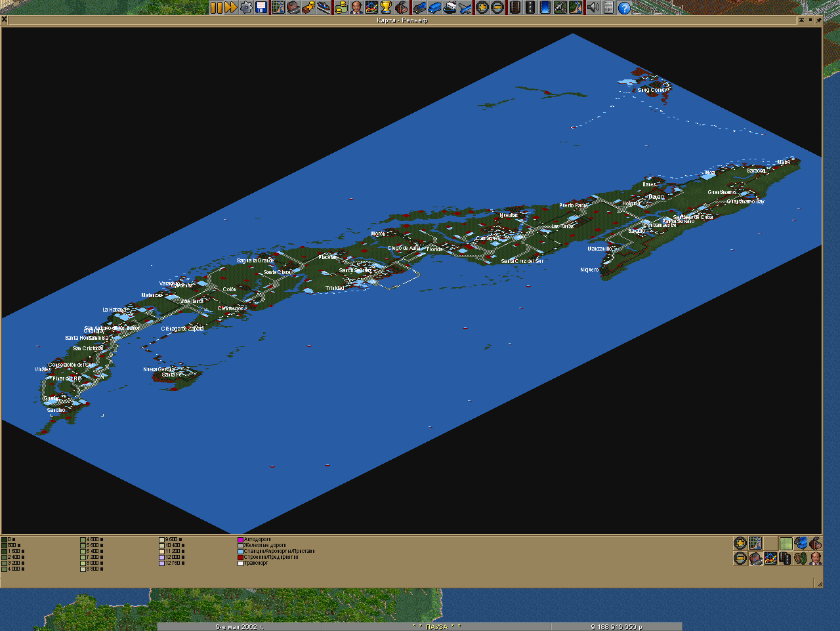Viewport: 840px width, 631px height.
Task: Open company info from the toolbar manager face
Action: point(356,7)
